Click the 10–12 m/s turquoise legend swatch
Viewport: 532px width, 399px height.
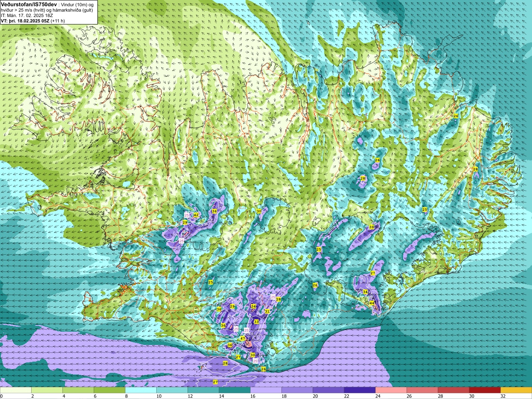172,390
